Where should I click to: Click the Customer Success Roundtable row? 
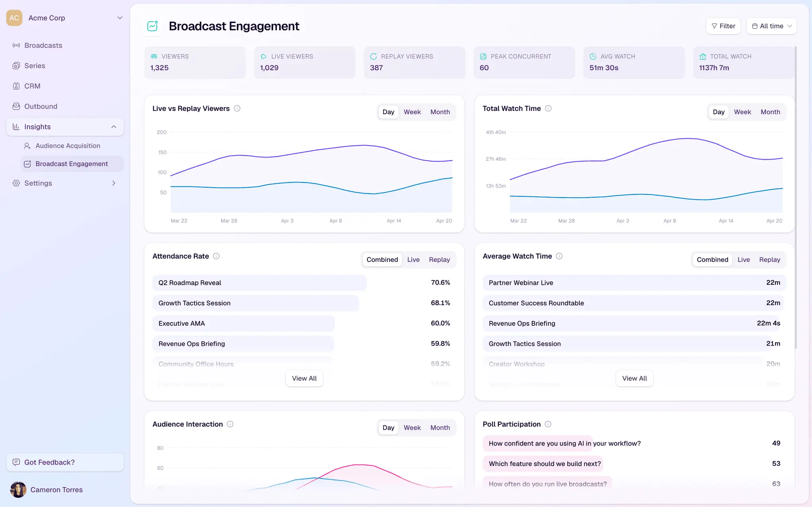point(634,303)
